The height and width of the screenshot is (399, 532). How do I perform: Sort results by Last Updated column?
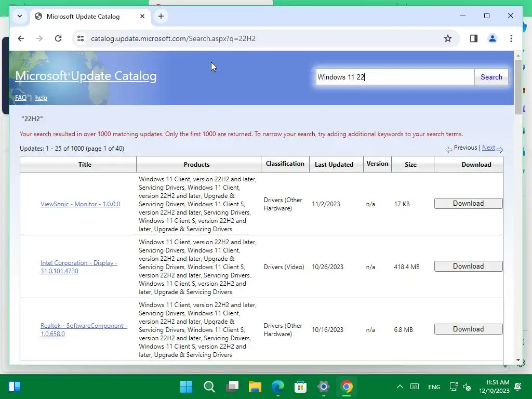coord(334,165)
